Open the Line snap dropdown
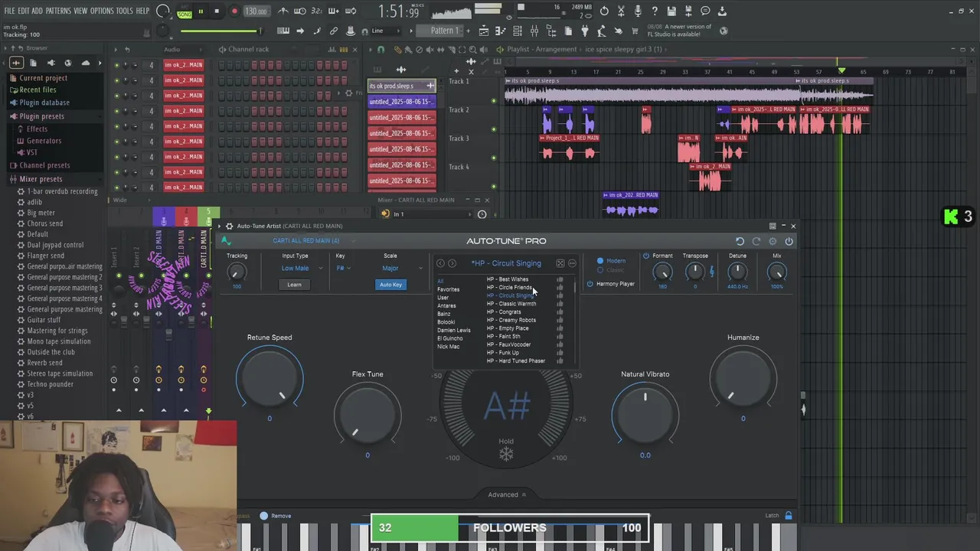Image resolution: width=980 pixels, height=551 pixels. [x=387, y=31]
